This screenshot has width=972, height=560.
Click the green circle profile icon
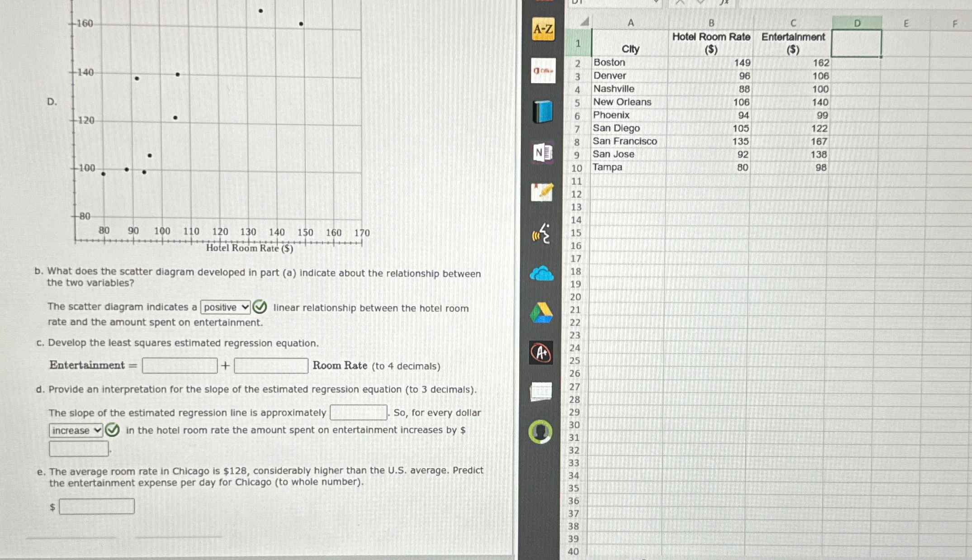(x=540, y=432)
